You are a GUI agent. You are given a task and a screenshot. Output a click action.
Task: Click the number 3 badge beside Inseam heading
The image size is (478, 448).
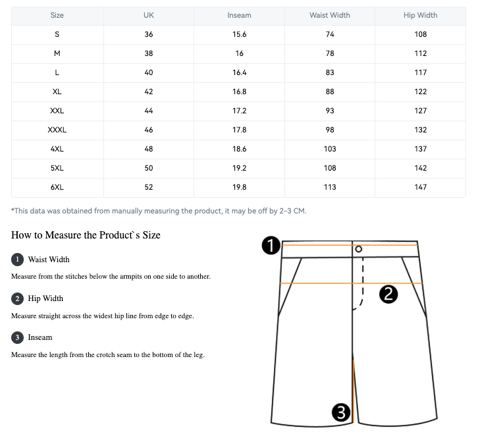tap(18, 337)
